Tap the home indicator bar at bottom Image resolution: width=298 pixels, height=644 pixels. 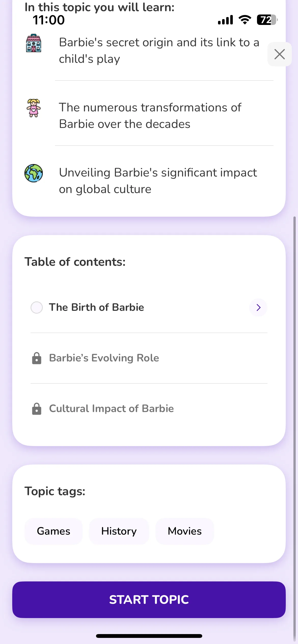coord(149,636)
